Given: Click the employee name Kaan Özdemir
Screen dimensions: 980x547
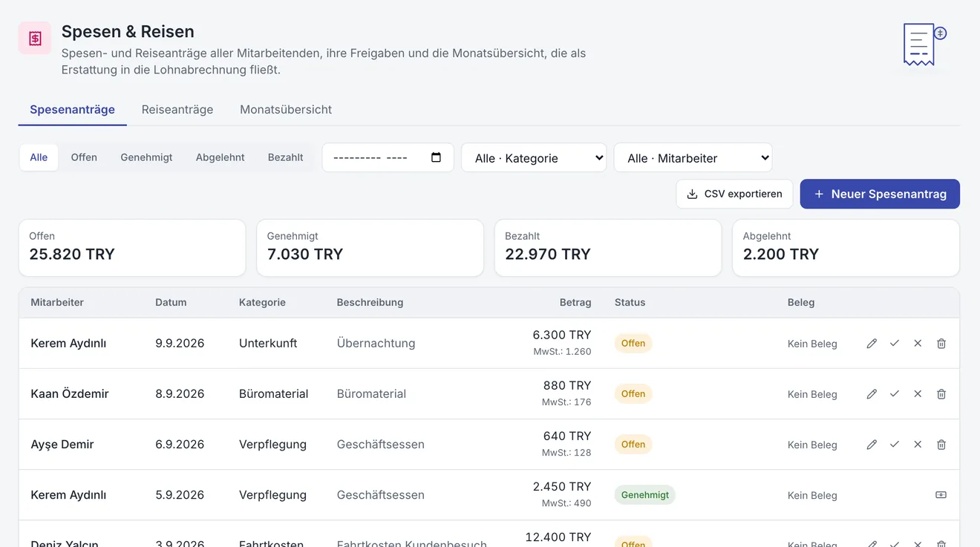Looking at the screenshot, I should point(70,394).
